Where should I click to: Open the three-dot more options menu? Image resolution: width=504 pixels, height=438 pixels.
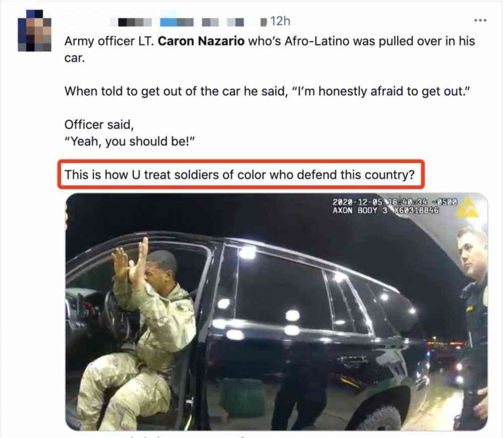480,21
